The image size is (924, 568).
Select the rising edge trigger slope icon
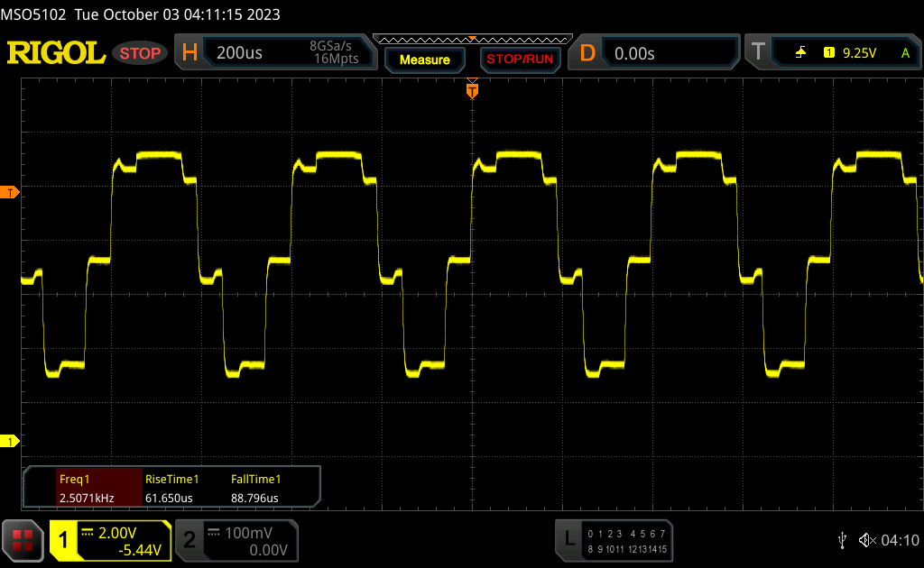click(800, 53)
